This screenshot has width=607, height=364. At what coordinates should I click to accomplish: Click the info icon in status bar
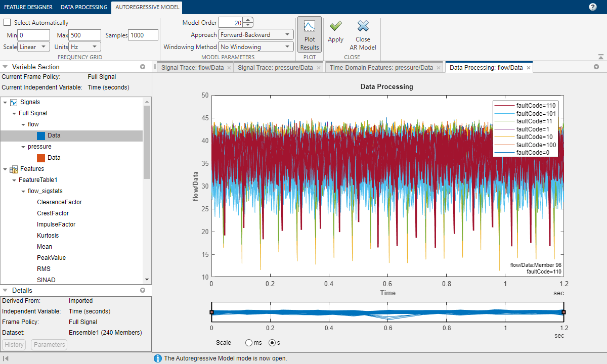pos(158,358)
